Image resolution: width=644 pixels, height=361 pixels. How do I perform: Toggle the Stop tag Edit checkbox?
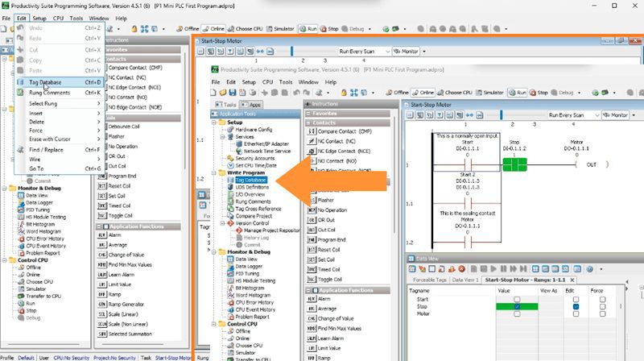(576, 306)
